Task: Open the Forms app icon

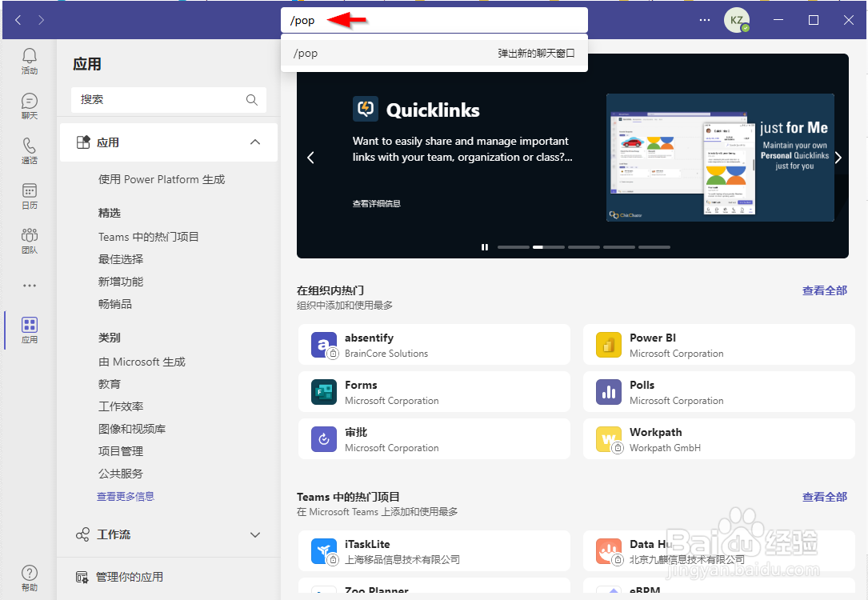Action: (324, 392)
